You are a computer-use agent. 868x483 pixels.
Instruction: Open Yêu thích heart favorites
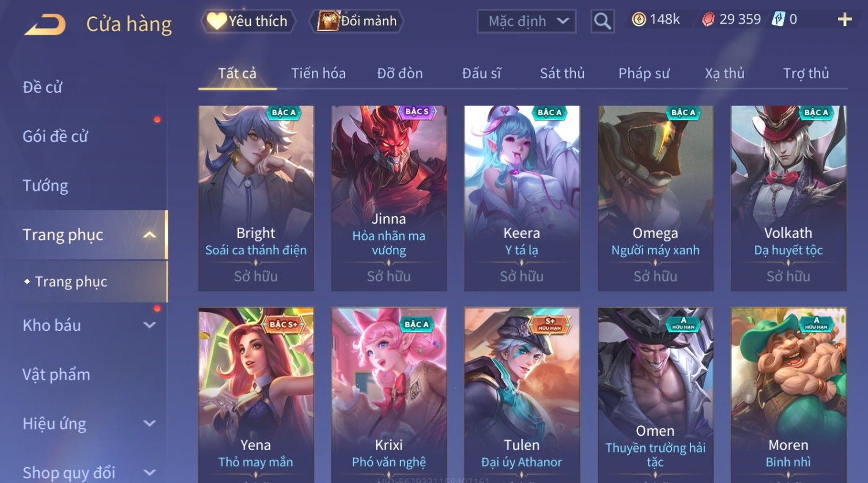(248, 21)
